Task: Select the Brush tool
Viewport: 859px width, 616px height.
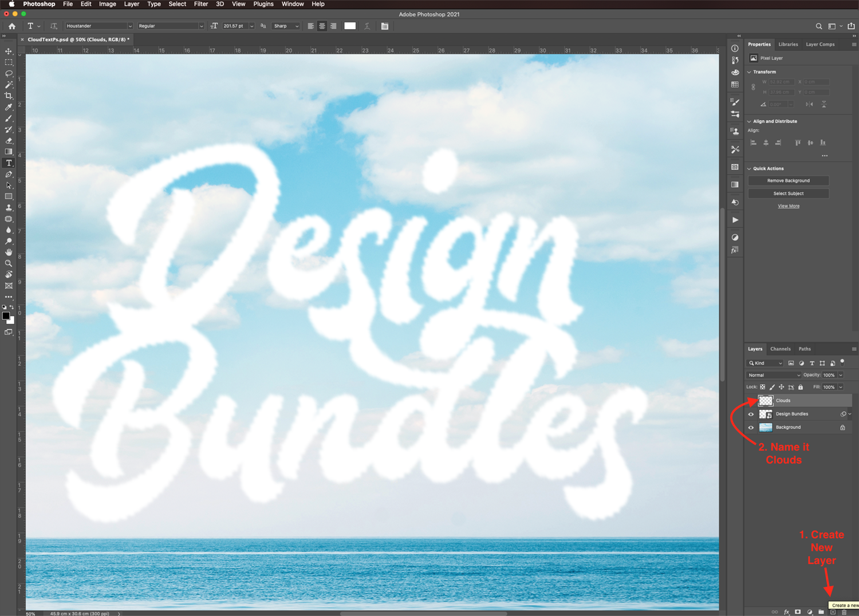Action: 9,119
